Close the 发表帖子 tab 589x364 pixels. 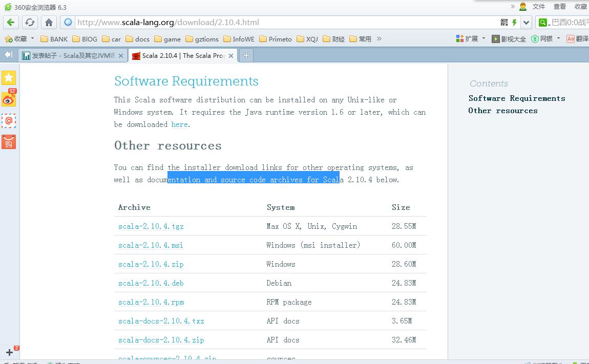tap(120, 56)
